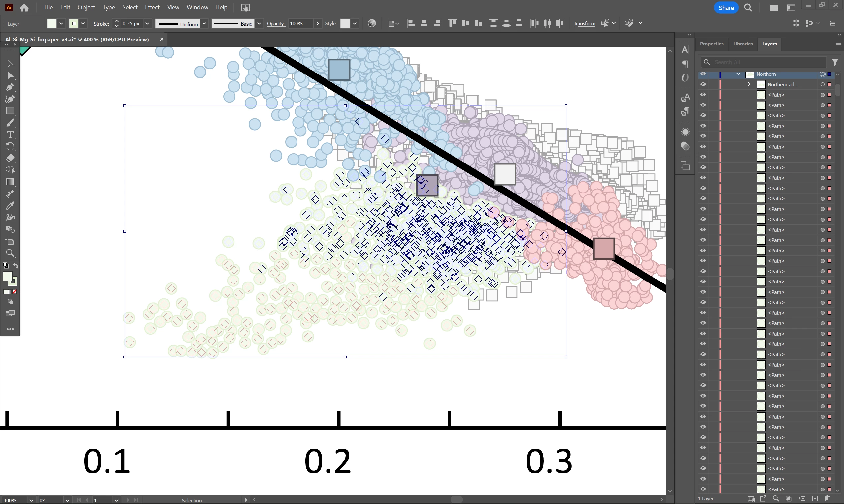Click the Recolor Artwork icon
This screenshot has width=844, height=504.
(372, 23)
